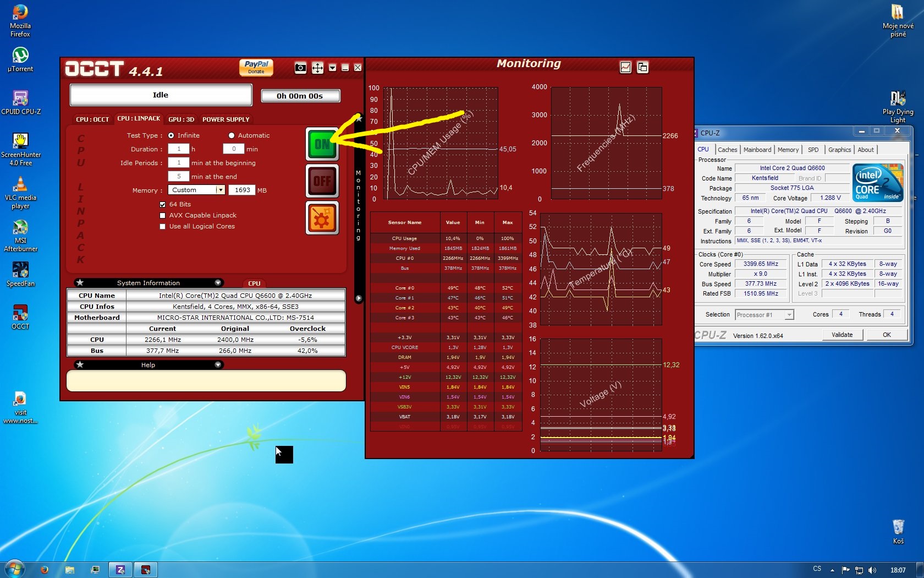Stop the test with the OFF button
The height and width of the screenshot is (578, 924).
click(322, 181)
